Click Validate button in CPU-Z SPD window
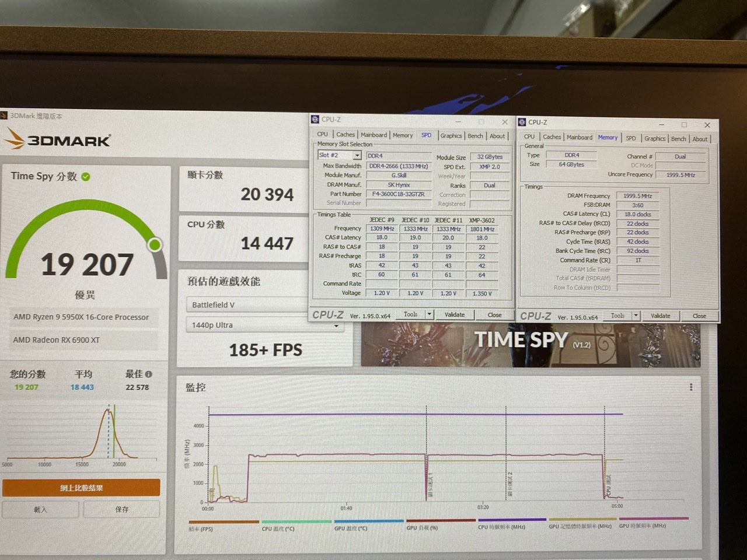Viewport: 747px width, 560px height. [x=455, y=314]
